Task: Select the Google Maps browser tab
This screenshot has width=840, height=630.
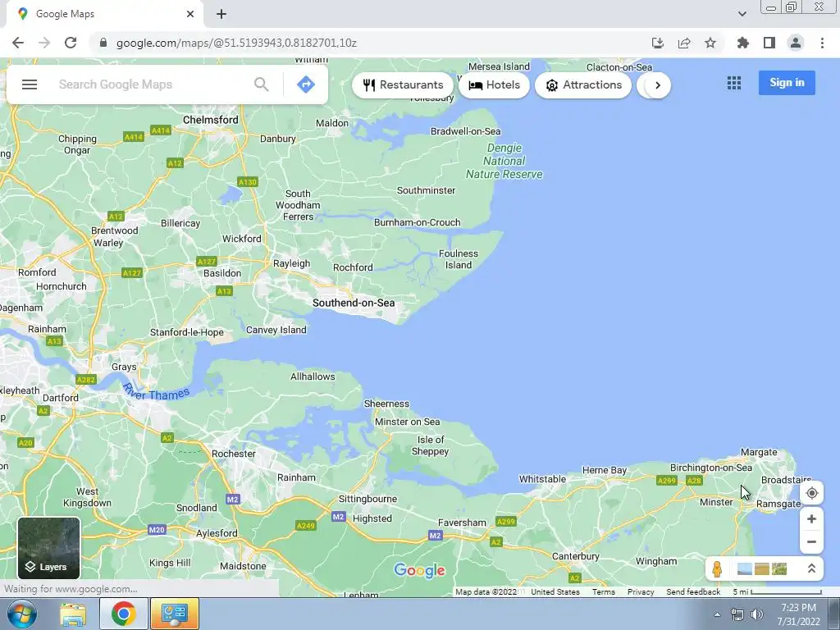Action: [104, 14]
